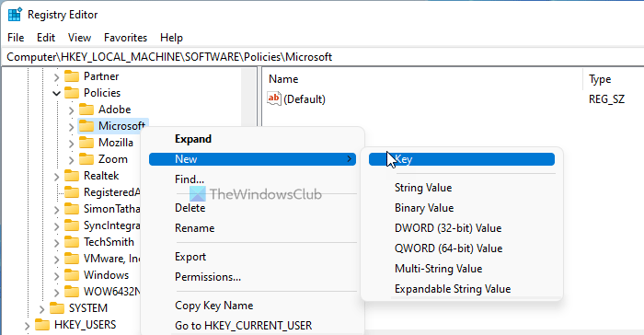
Task: Click the REG_SZ type cell
Action: click(606, 99)
